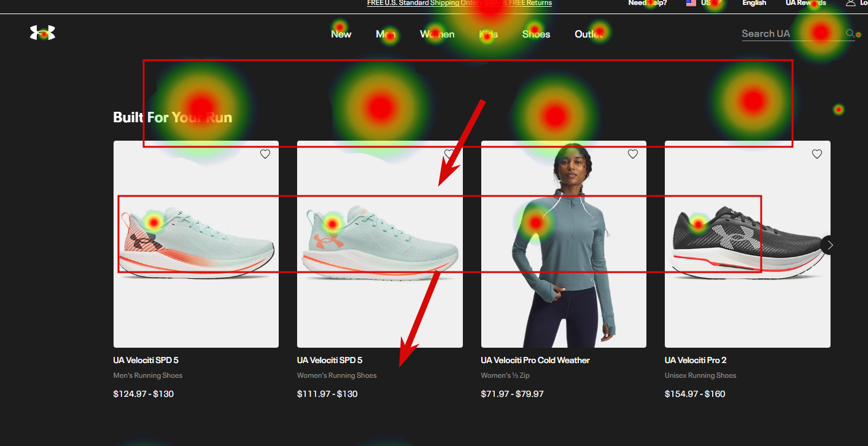Click the $71.97 - $79.97 price
This screenshot has width=868, height=446.
pyautogui.click(x=513, y=394)
